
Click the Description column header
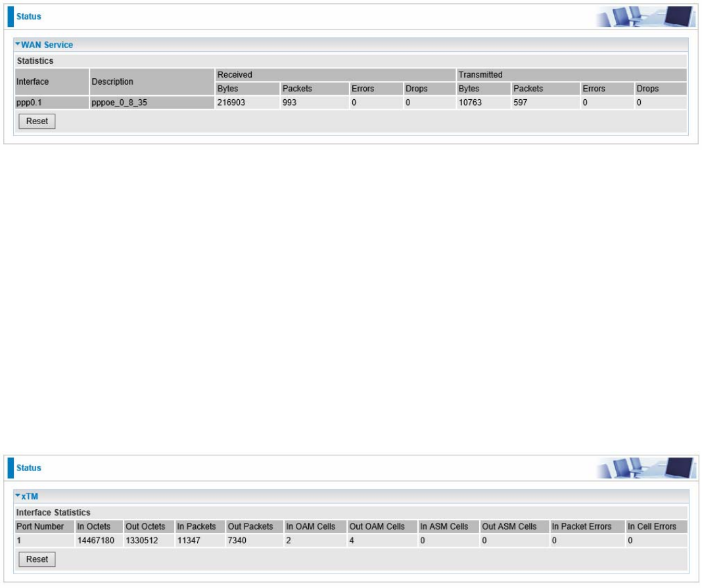point(152,82)
